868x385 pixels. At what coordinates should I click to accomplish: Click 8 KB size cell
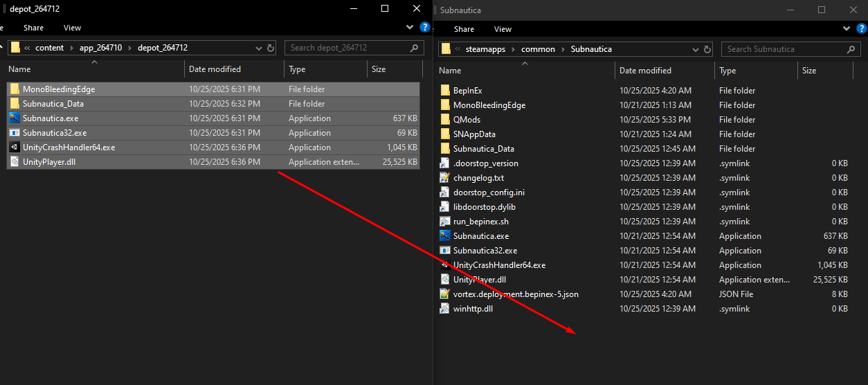point(840,294)
